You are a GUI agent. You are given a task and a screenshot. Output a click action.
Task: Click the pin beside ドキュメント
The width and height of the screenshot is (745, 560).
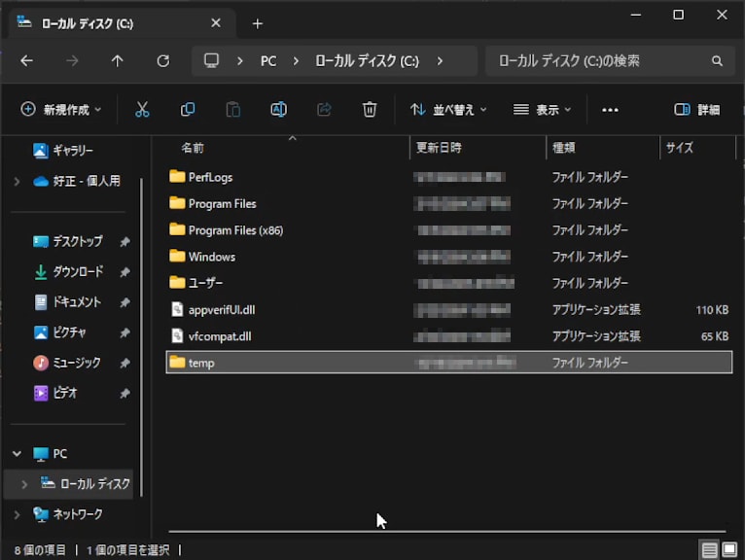pos(124,302)
